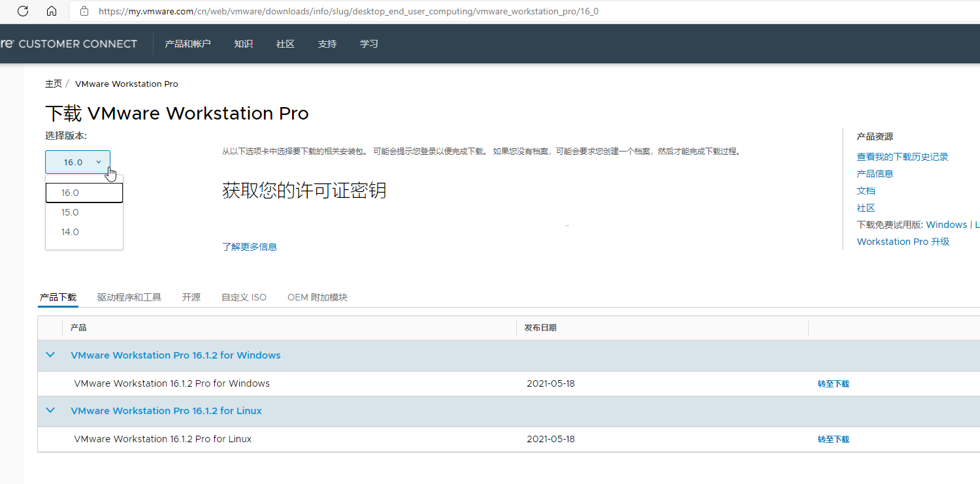Click VMware Workstation Pro breadcrumb

pyautogui.click(x=127, y=84)
